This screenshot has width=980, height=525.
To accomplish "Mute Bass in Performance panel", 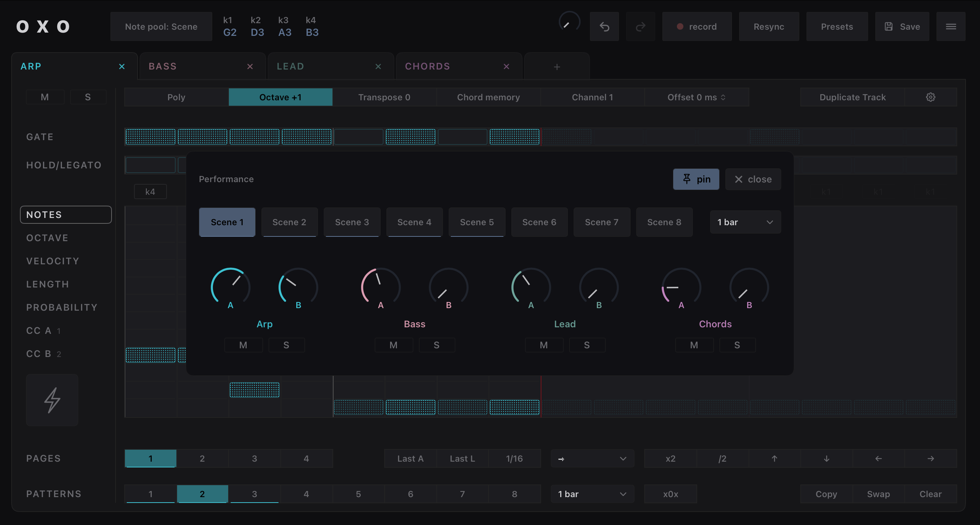I will pyautogui.click(x=394, y=345).
